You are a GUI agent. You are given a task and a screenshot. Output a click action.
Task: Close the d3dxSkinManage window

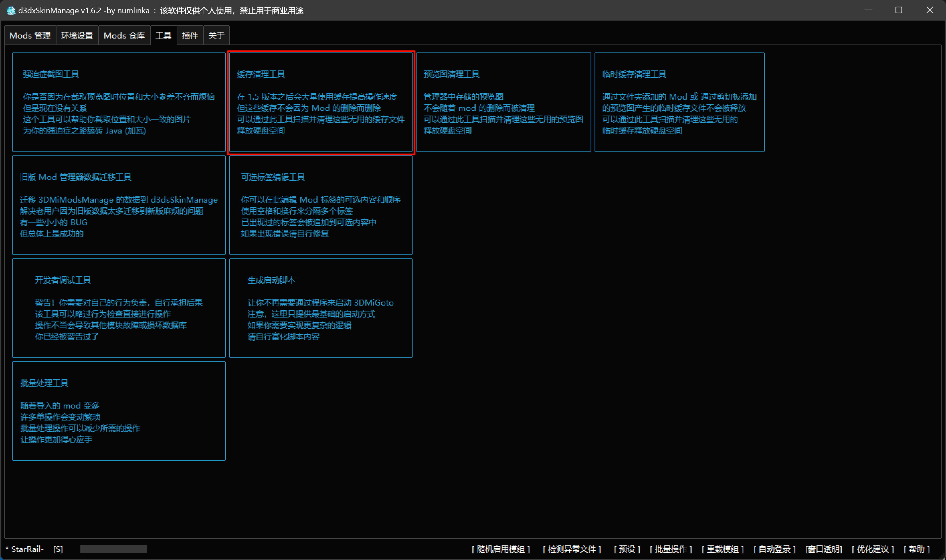[x=929, y=10]
